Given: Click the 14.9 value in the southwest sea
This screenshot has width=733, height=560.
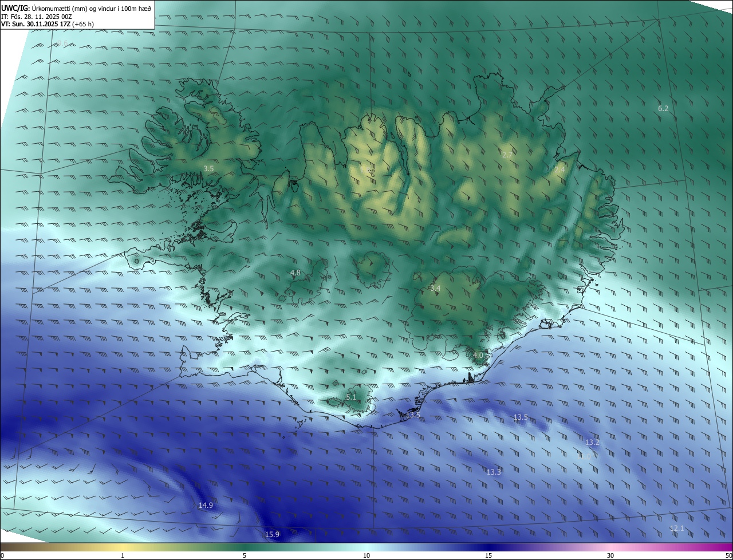Looking at the screenshot, I should (206, 506).
